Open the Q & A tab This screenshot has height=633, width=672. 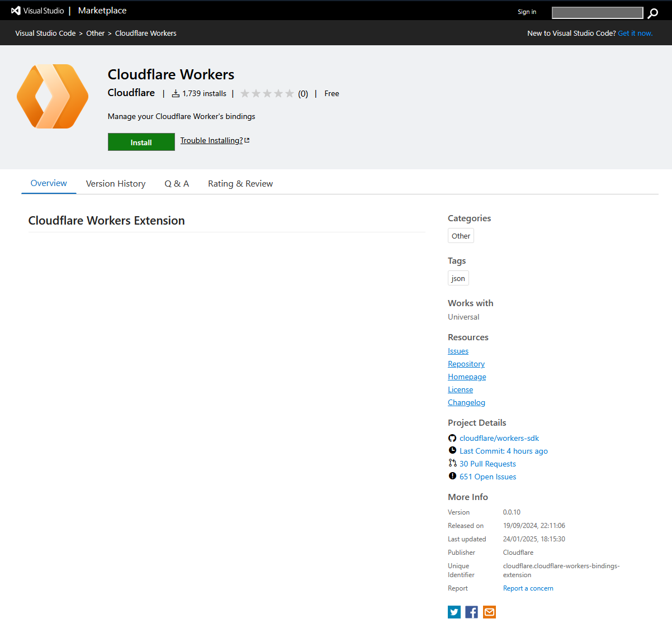[177, 184]
